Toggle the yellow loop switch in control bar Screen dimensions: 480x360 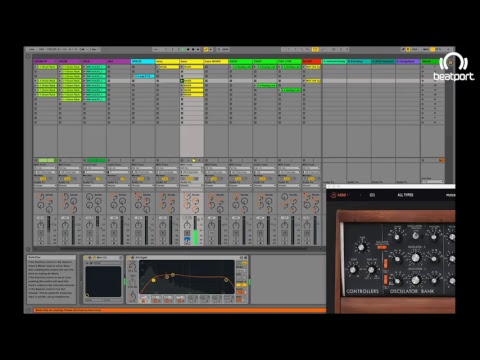point(315,49)
